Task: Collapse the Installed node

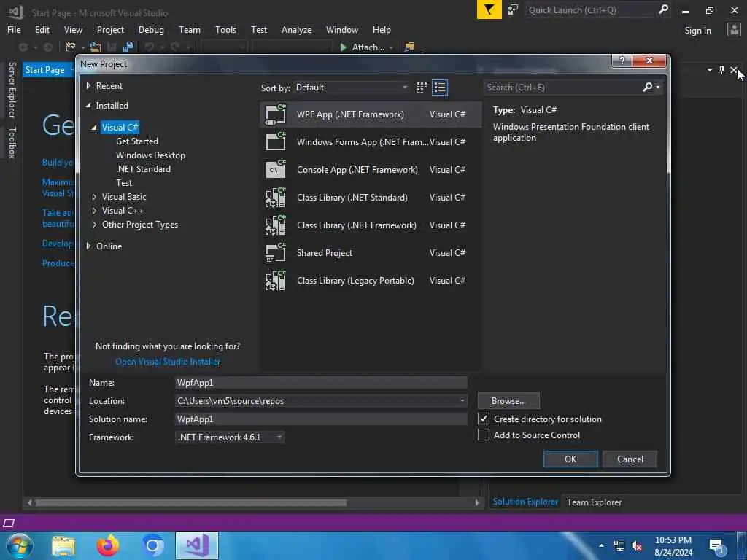Action: pyautogui.click(x=88, y=105)
